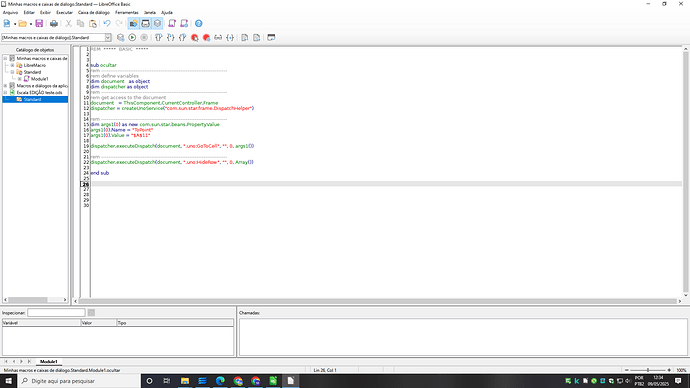The image size is (690, 388).
Task: Click the Compile icon next to library box
Action: click(120, 38)
